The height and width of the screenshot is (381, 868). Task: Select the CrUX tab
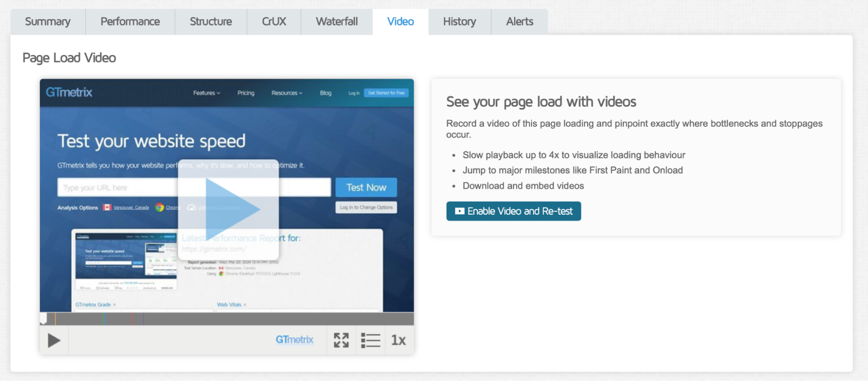pos(274,22)
